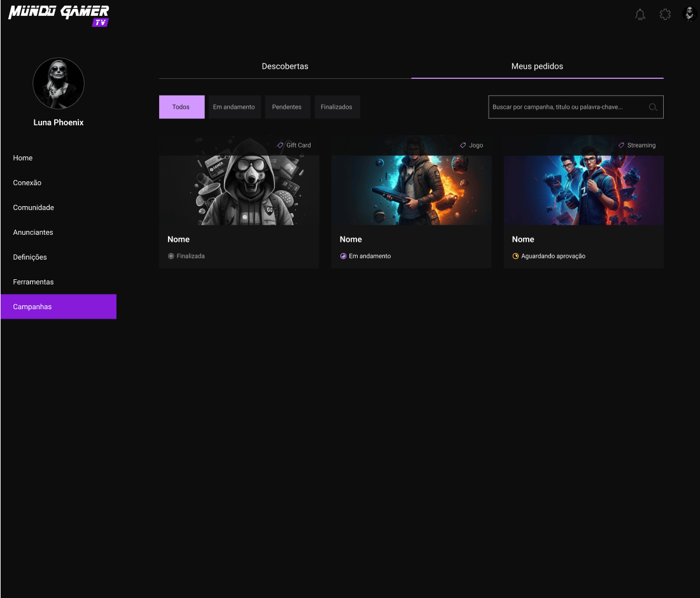Click the settings gear icon in header
Screen dimensions: 700x598
pyautogui.click(x=665, y=14)
